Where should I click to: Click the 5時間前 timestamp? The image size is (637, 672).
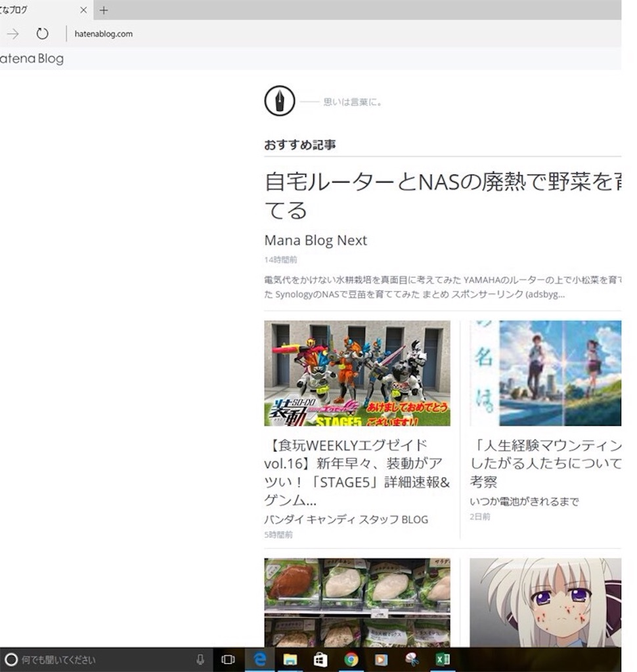[x=278, y=534]
